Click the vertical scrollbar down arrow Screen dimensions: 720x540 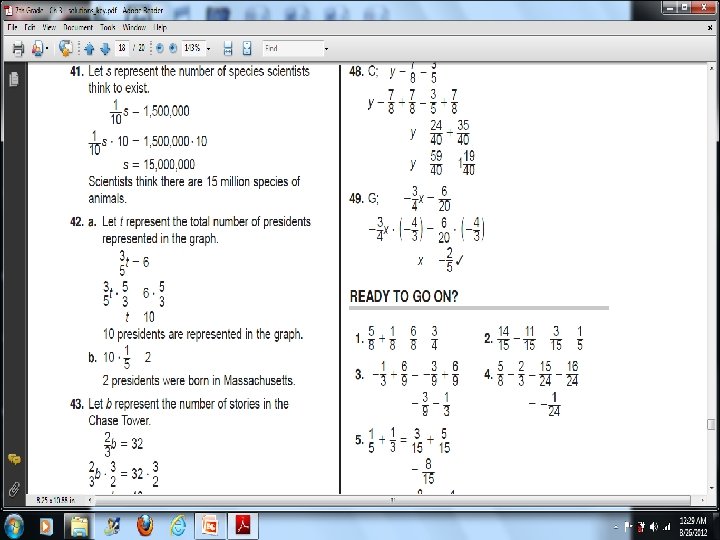click(x=711, y=489)
